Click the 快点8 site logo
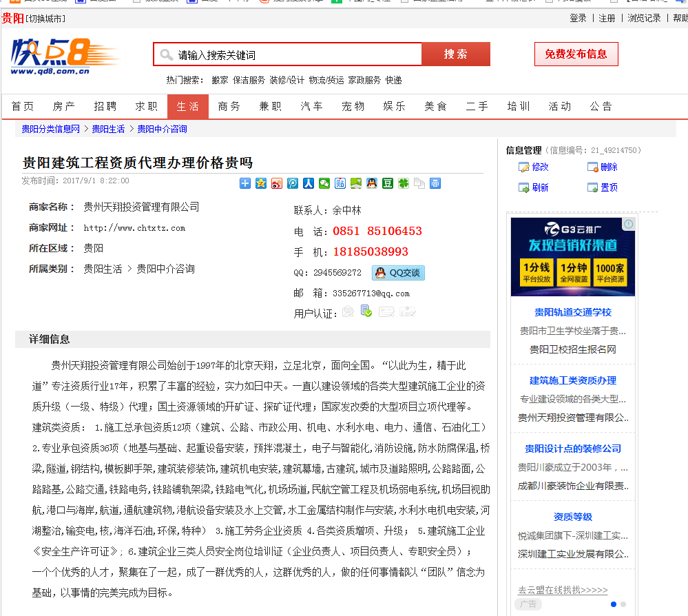The height and width of the screenshot is (616, 688). pyautogui.click(x=65, y=57)
